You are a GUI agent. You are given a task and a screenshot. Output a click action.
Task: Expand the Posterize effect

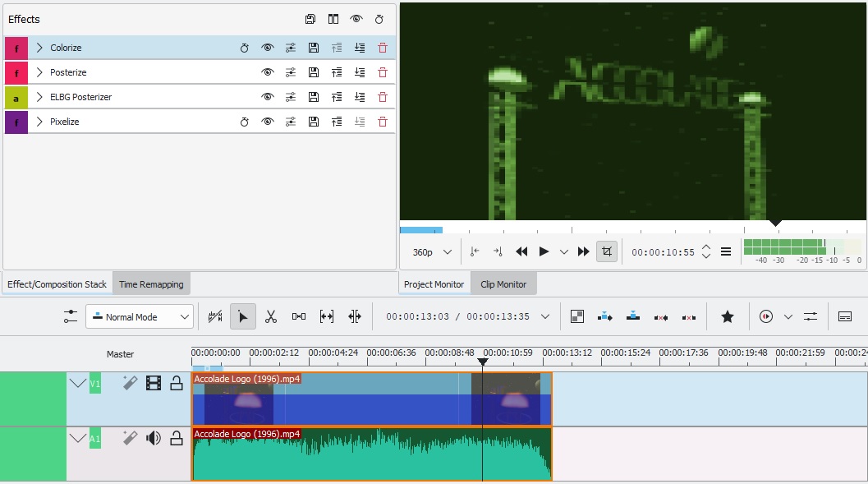coord(39,72)
